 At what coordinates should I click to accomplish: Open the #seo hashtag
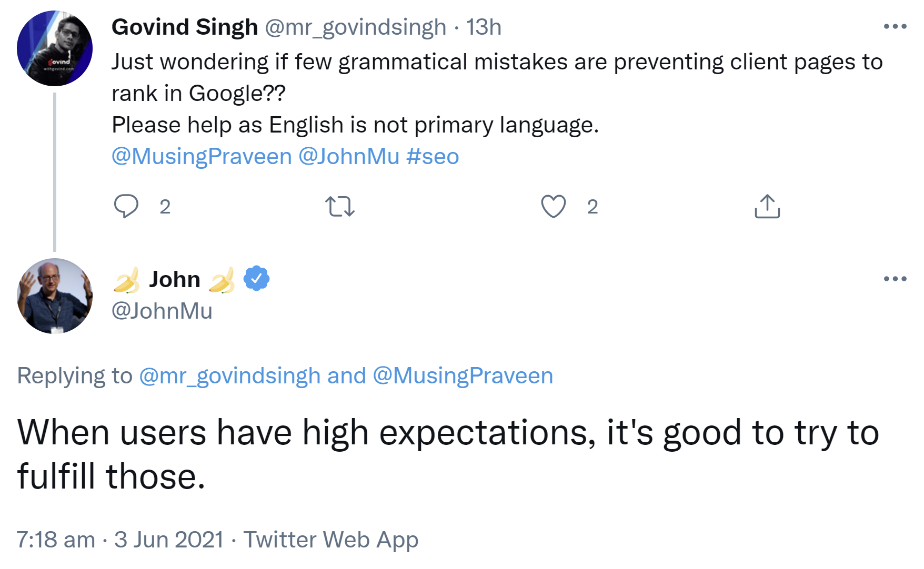click(432, 156)
